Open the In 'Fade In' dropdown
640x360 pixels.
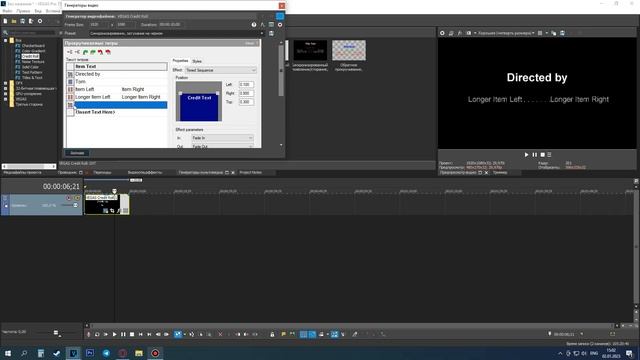point(222,138)
